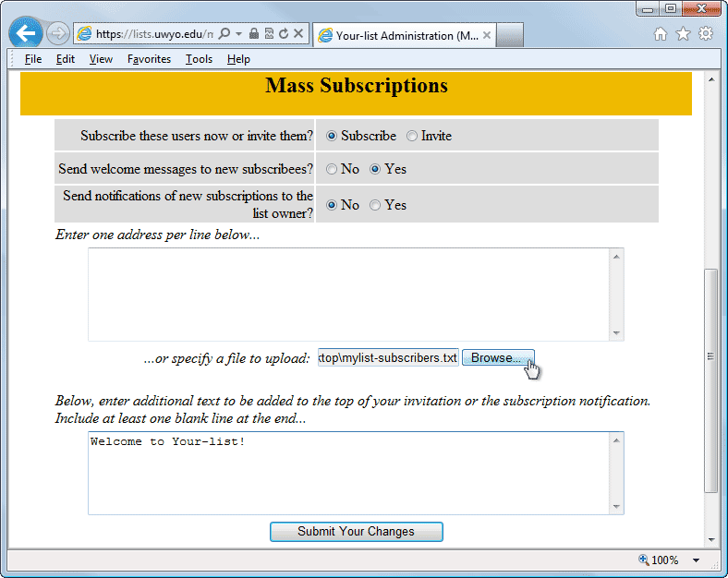Minimize the browser window
The image size is (728, 578).
[x=648, y=9]
